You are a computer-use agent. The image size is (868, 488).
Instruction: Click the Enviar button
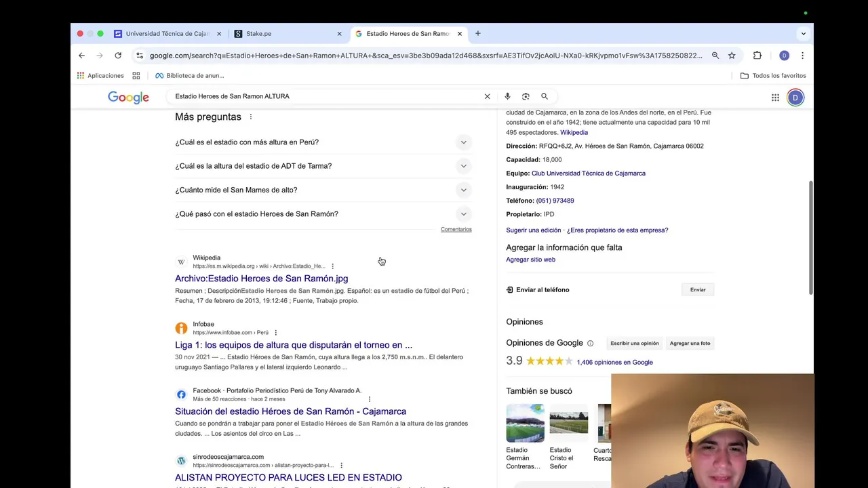point(698,290)
